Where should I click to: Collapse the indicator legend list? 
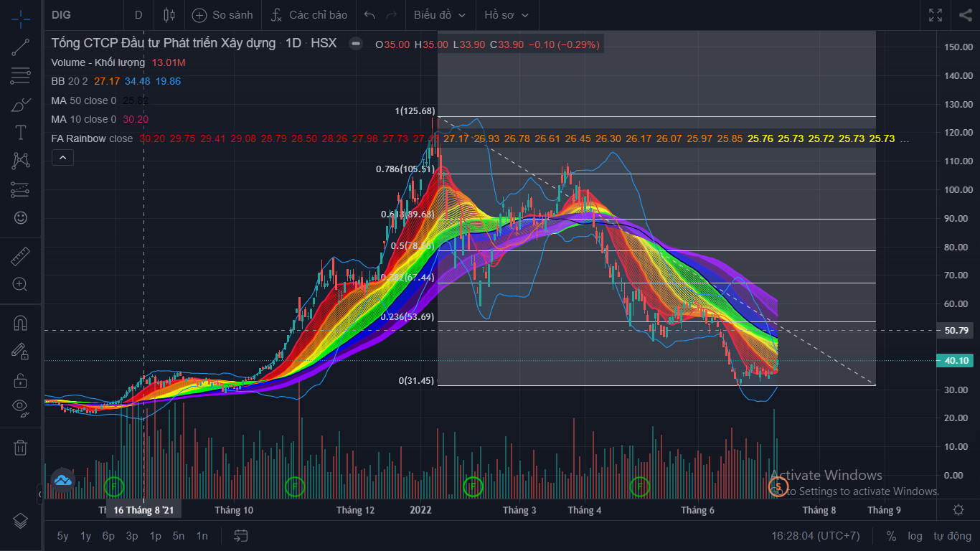click(62, 157)
